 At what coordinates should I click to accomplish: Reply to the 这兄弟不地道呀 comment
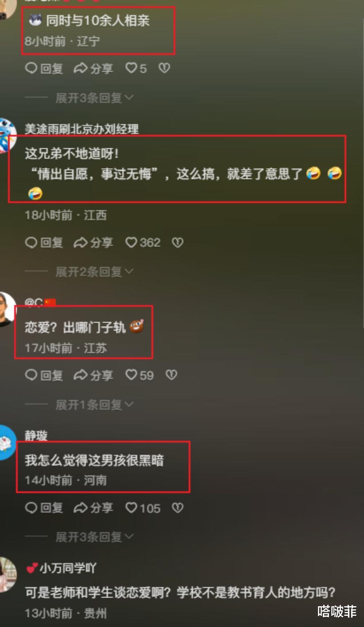click(44, 243)
